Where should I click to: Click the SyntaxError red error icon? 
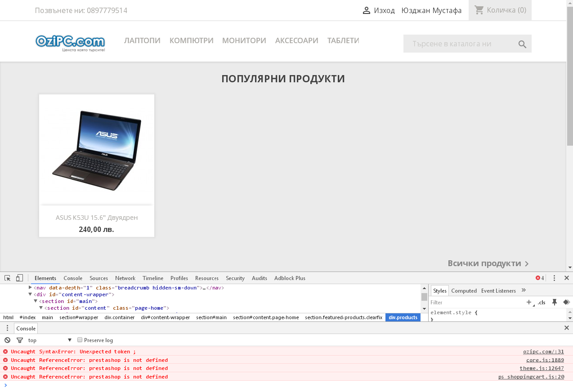coord(5,352)
